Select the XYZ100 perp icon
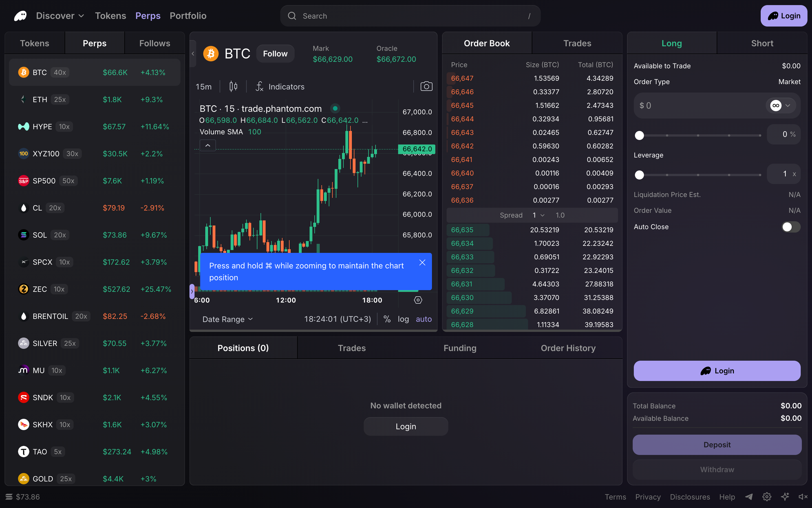The image size is (812, 508). (23, 154)
